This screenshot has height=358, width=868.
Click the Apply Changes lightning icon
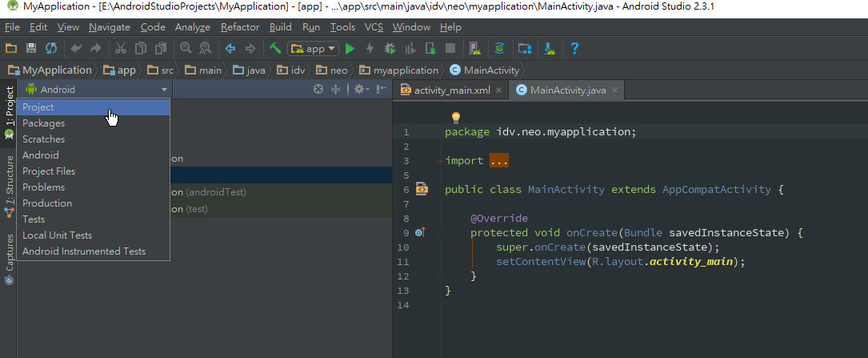[x=370, y=49]
